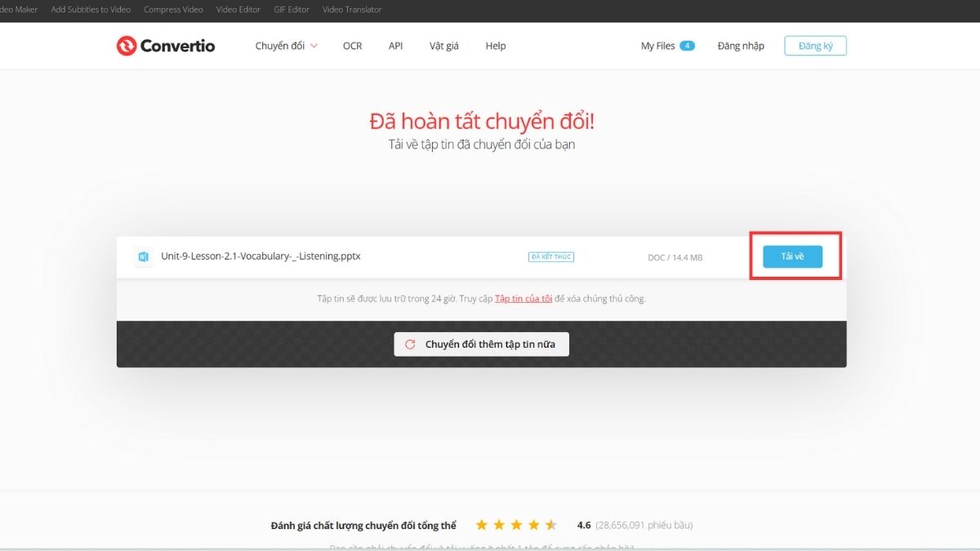This screenshot has height=551, width=980.
Task: Rate conversion quality with the fourth star
Action: click(535, 525)
